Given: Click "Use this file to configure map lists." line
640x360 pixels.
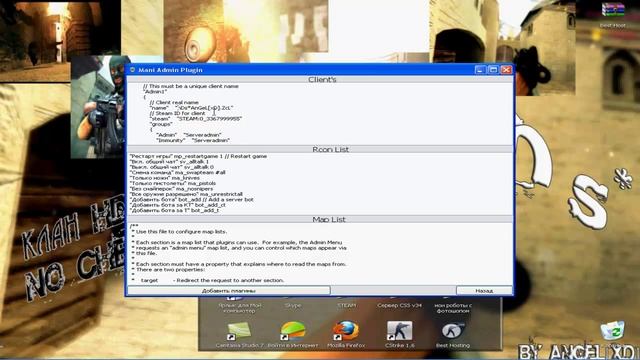Looking at the screenshot, I should (x=179, y=231).
